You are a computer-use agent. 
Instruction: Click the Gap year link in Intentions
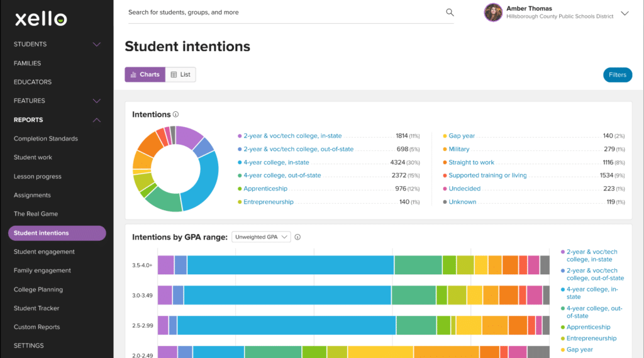click(461, 136)
